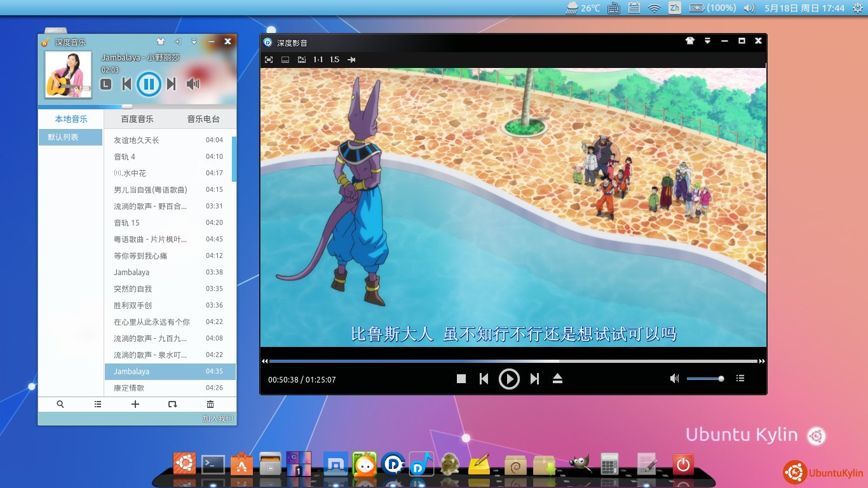868x488 pixels.
Task: Pause the Jambalaya song in music player
Action: (148, 84)
